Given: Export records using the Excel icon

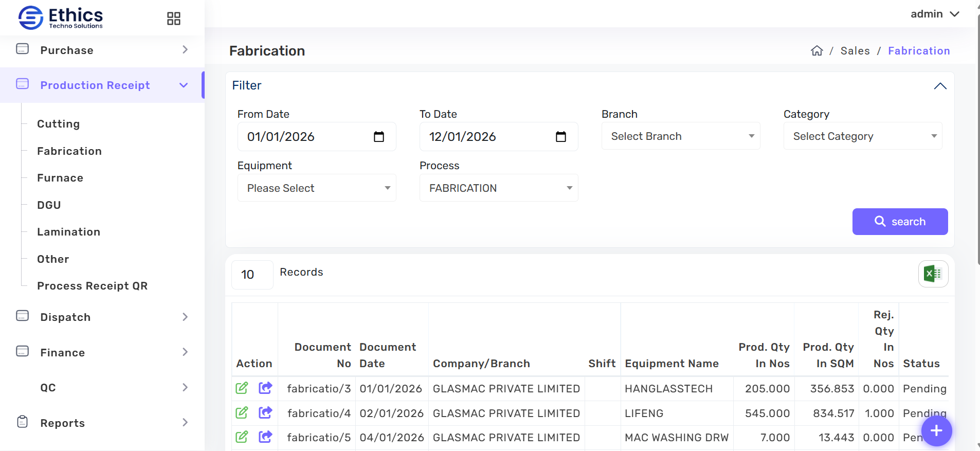Looking at the screenshot, I should (x=933, y=274).
